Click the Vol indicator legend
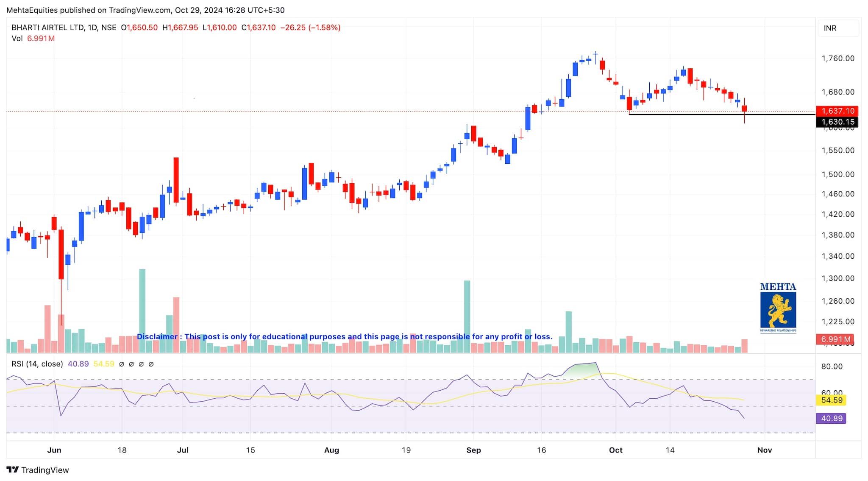 17,39
